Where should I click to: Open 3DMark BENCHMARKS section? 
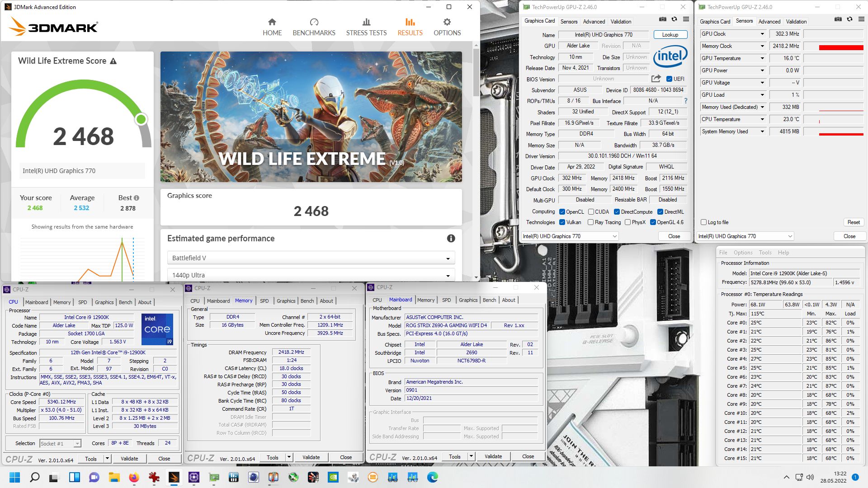pos(314,27)
